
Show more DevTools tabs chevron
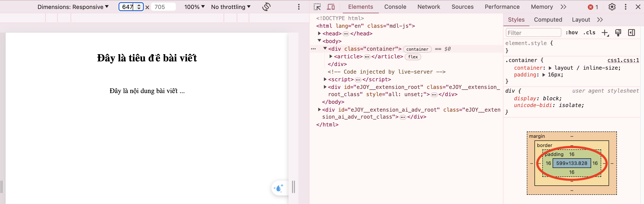(563, 7)
